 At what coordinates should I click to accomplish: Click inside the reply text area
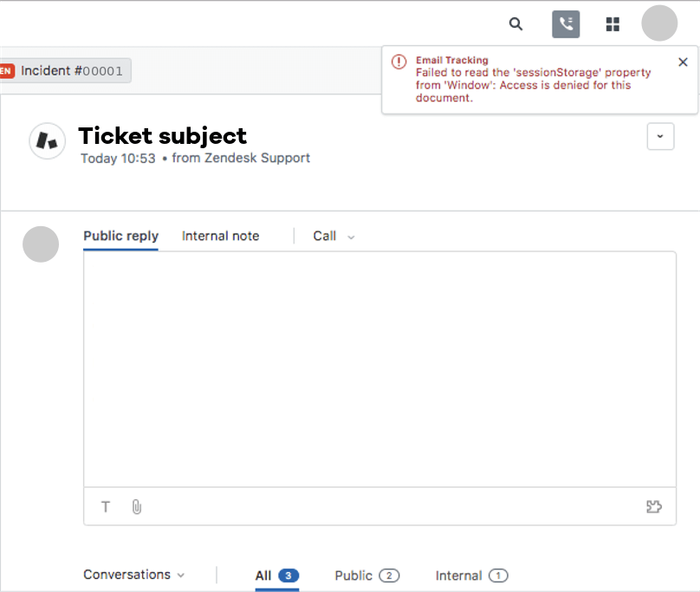pyautogui.click(x=380, y=369)
